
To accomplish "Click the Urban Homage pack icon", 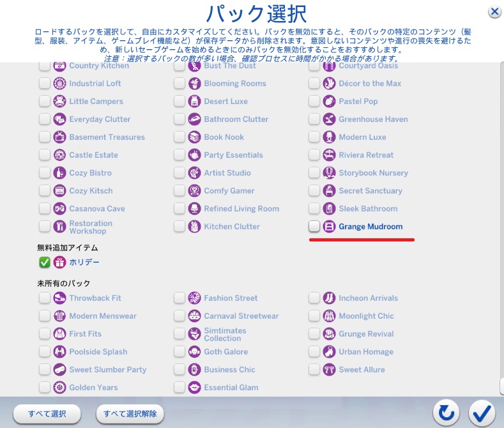I will pos(329,352).
